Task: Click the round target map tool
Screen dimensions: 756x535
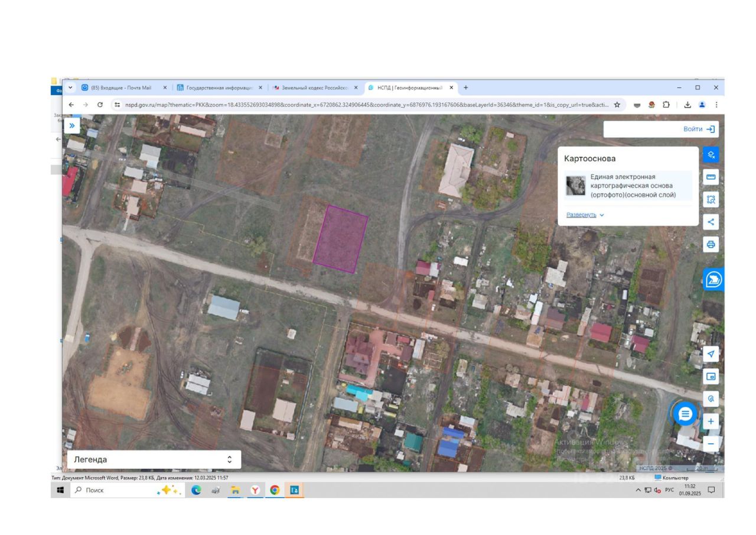Action: click(711, 399)
